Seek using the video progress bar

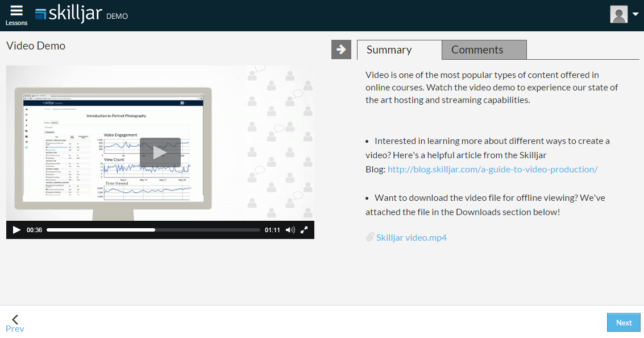(153, 230)
